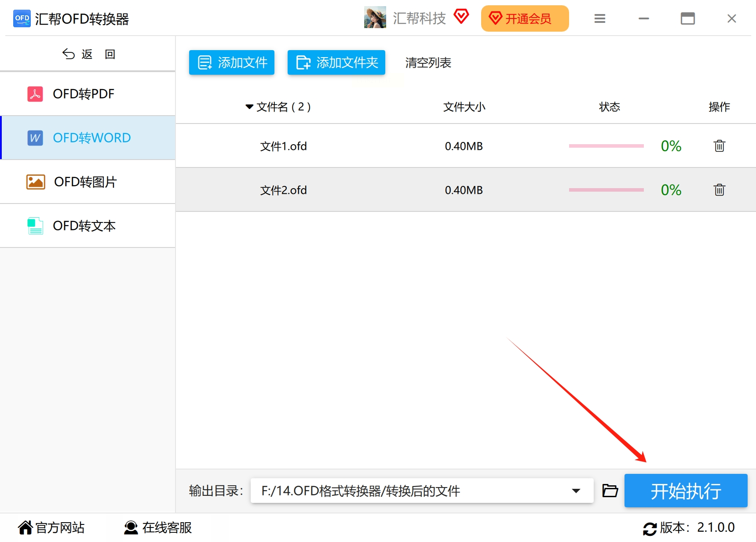
Task: Click the 添加文件 button
Action: 232,62
